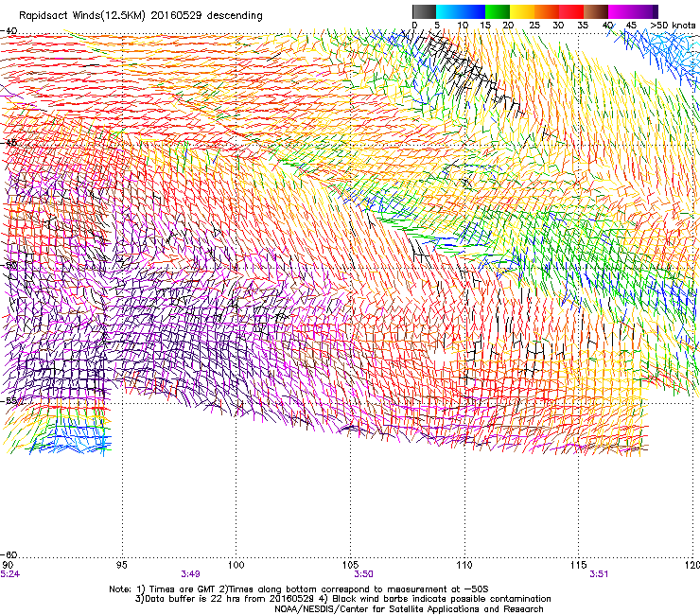Click the '3:50' pass time label
The image size is (700, 615).
click(x=363, y=574)
